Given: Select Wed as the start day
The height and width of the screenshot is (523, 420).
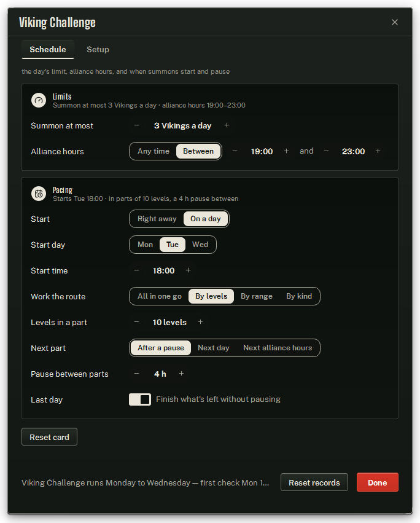Looking at the screenshot, I should tap(200, 245).
